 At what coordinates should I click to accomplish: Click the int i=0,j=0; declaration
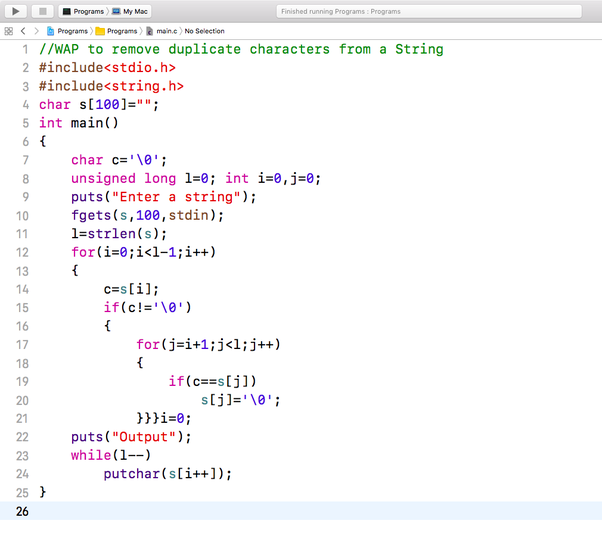pos(273,178)
